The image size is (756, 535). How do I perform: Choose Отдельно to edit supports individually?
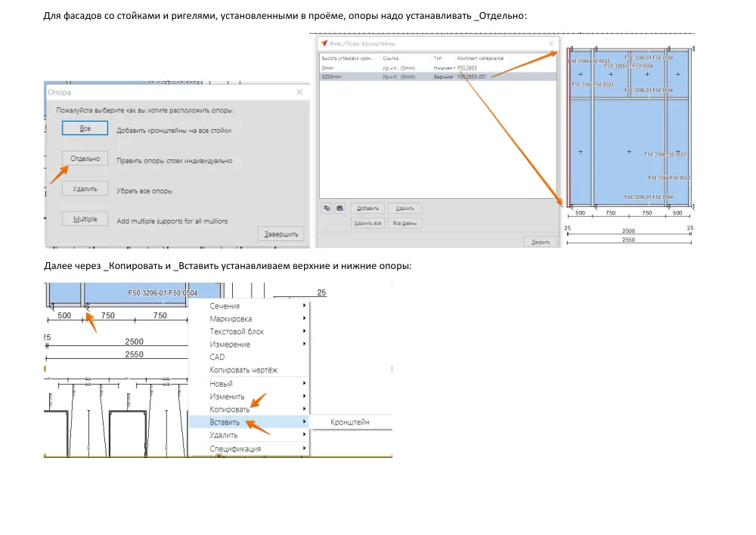85,159
